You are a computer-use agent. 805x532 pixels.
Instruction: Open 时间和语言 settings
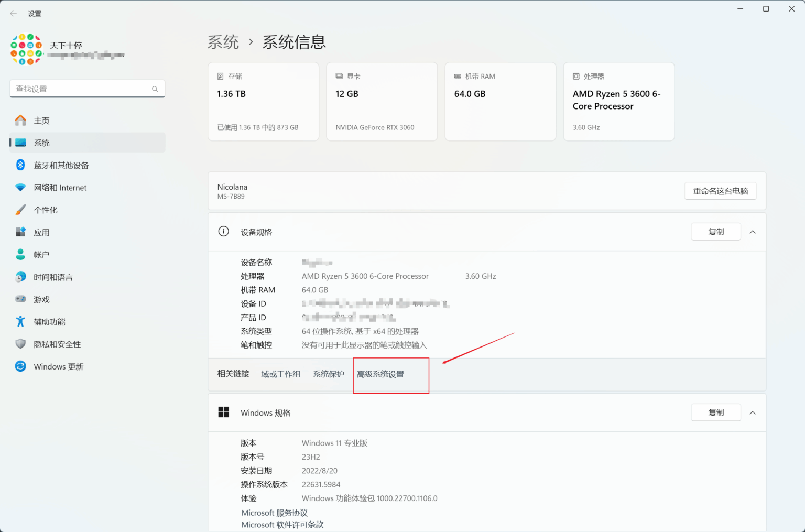pos(54,277)
